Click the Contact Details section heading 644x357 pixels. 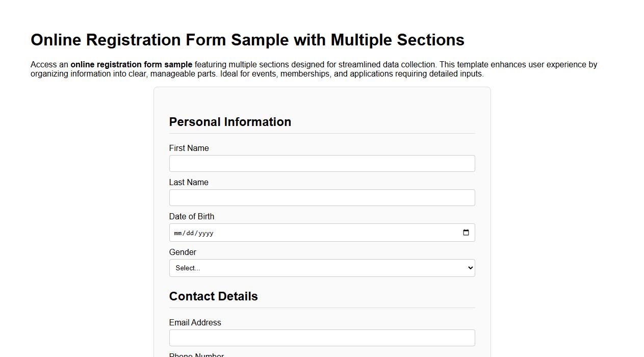pos(213,296)
